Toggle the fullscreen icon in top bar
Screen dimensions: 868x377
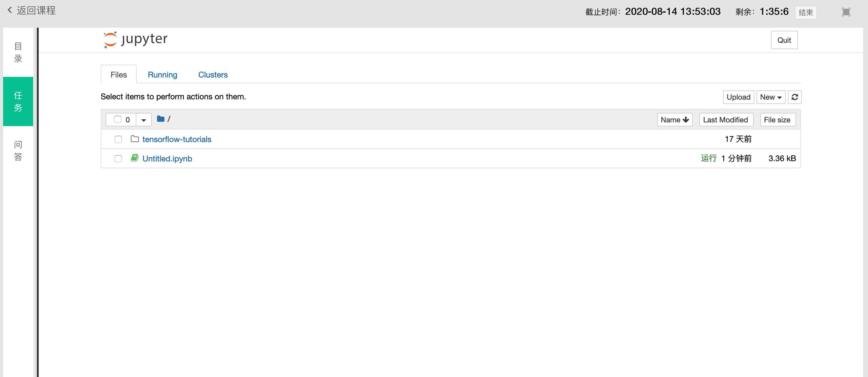click(846, 12)
